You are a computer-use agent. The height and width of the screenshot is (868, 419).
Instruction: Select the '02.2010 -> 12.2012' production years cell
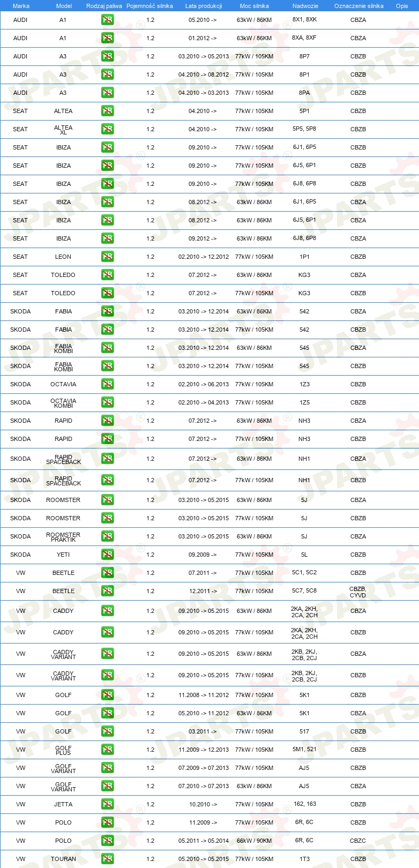point(204,257)
